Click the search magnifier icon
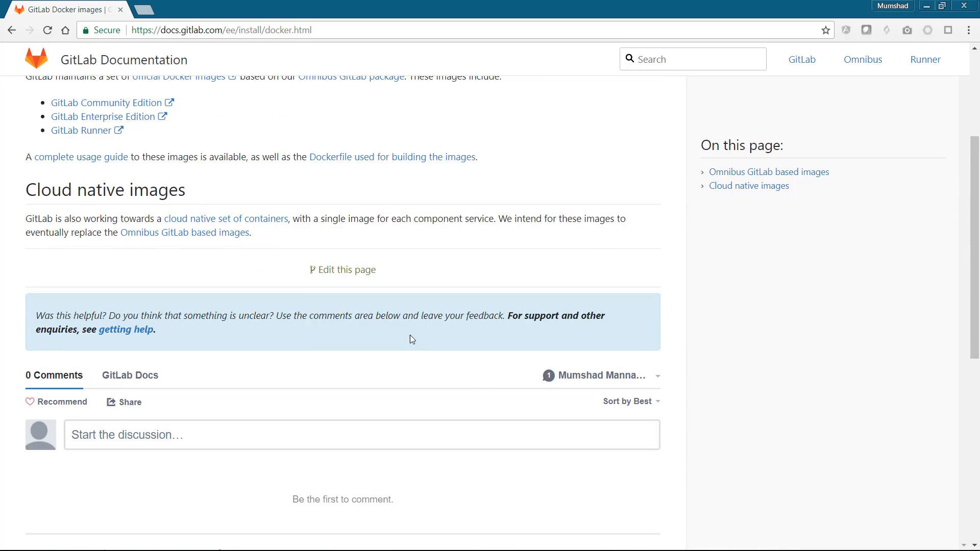This screenshot has height=551, width=980. 630,59
